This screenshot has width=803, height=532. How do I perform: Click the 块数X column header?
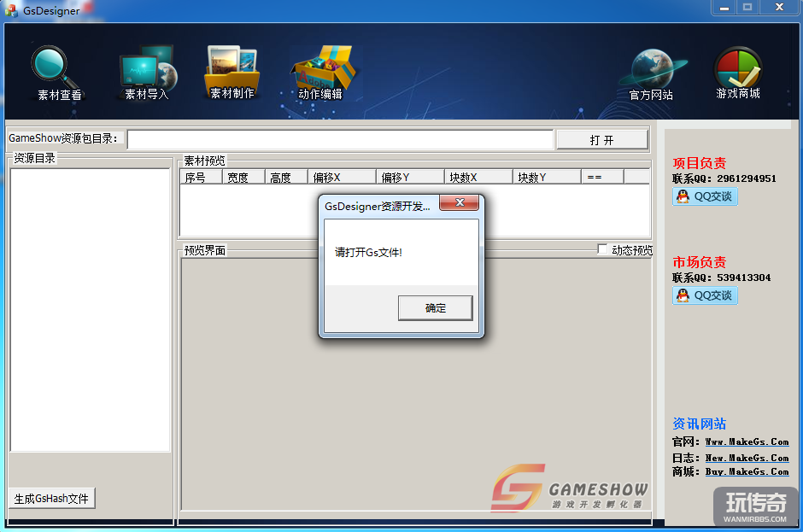[478, 177]
